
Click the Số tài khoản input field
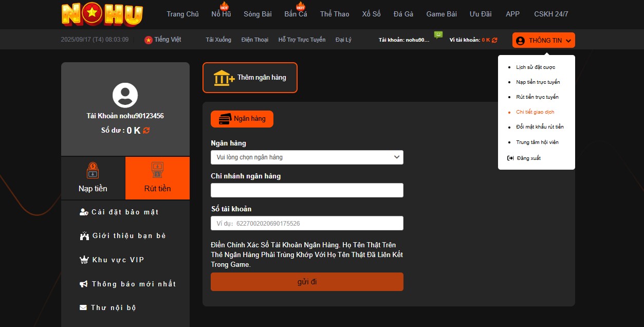[x=307, y=223]
